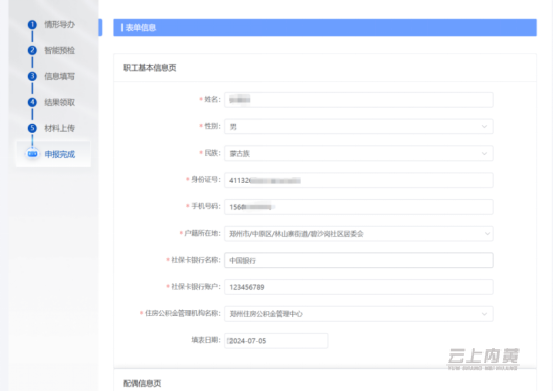Click the 姓名 field label

(x=212, y=99)
